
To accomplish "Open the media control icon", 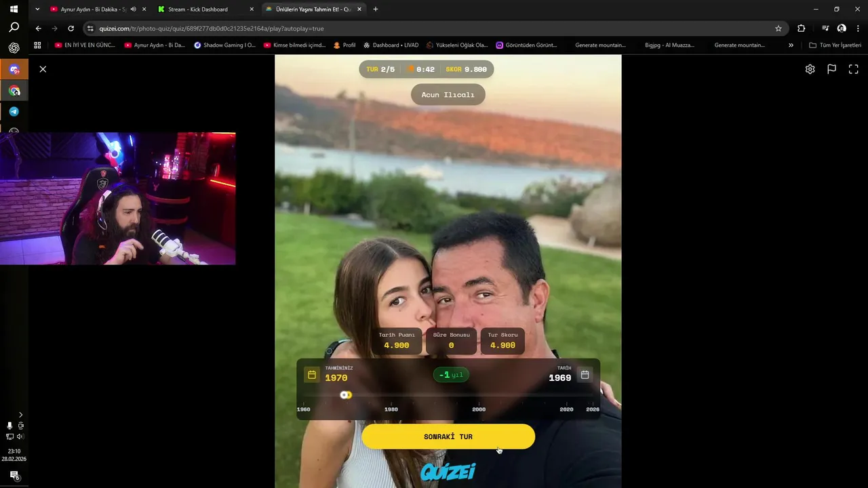I will point(825,28).
